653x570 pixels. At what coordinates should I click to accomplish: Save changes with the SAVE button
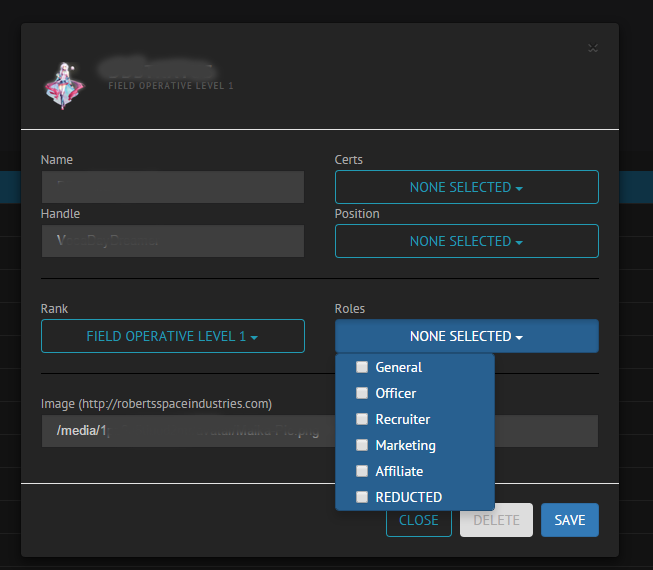569,520
